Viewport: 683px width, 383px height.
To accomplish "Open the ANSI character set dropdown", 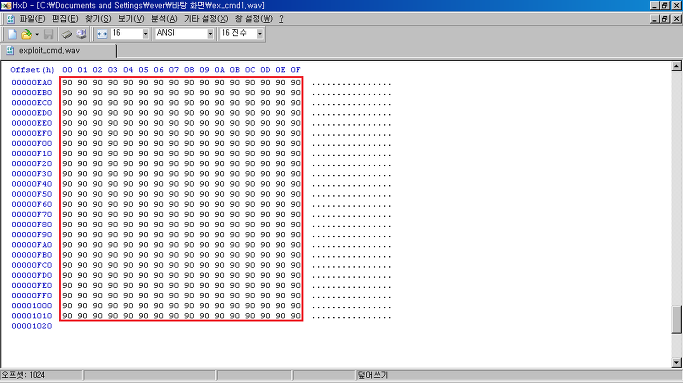I will pyautogui.click(x=210, y=34).
